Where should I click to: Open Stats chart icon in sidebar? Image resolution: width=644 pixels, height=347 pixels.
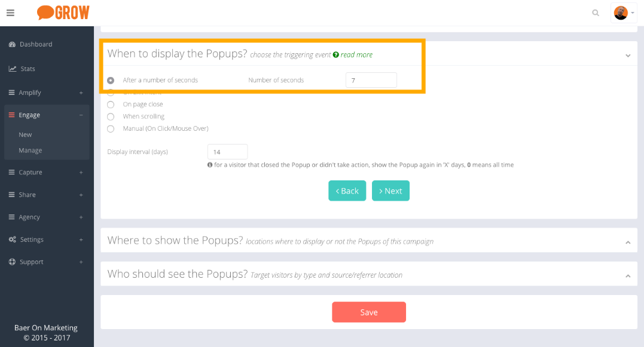pyautogui.click(x=13, y=69)
